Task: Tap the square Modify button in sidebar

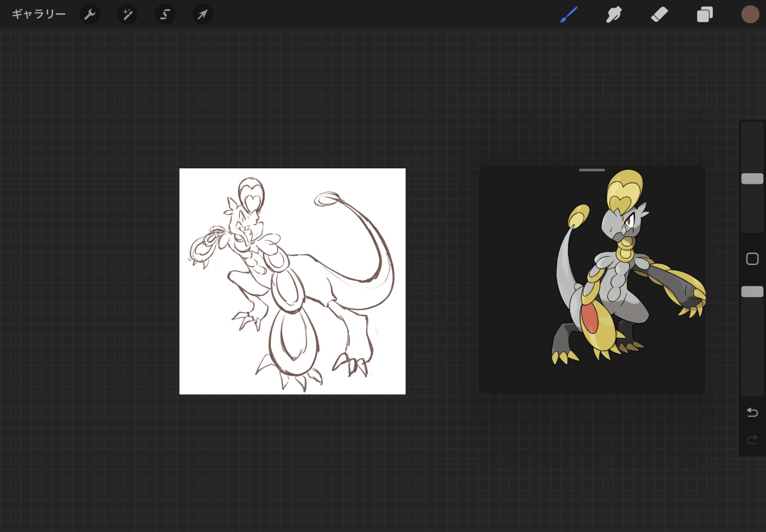Action: (x=752, y=259)
